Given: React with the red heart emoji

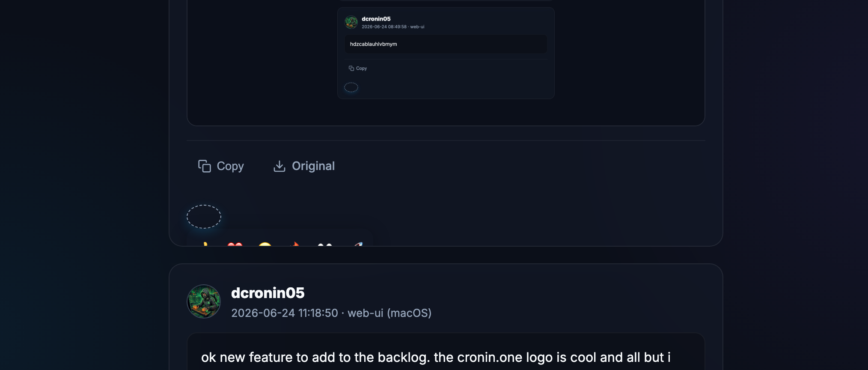Looking at the screenshot, I should (x=235, y=244).
